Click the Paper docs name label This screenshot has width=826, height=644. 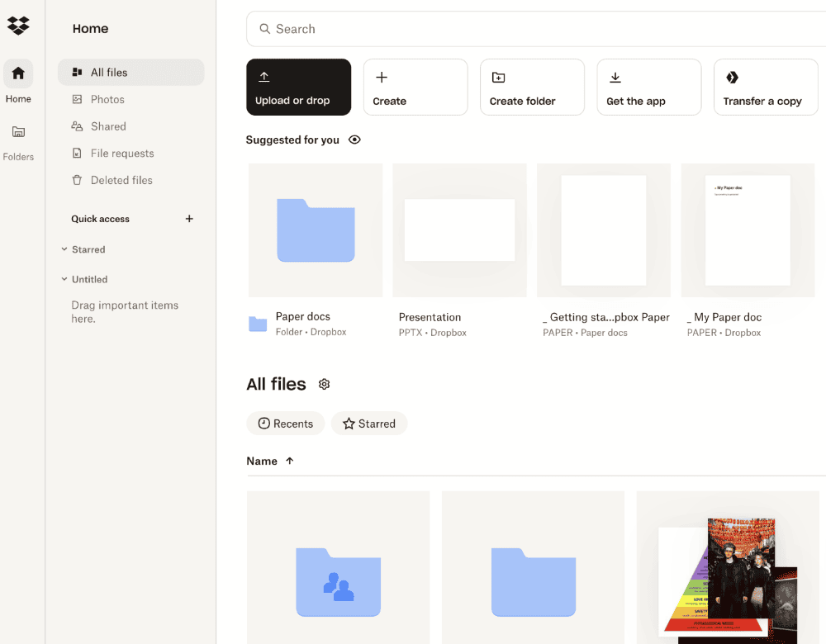coord(303,316)
